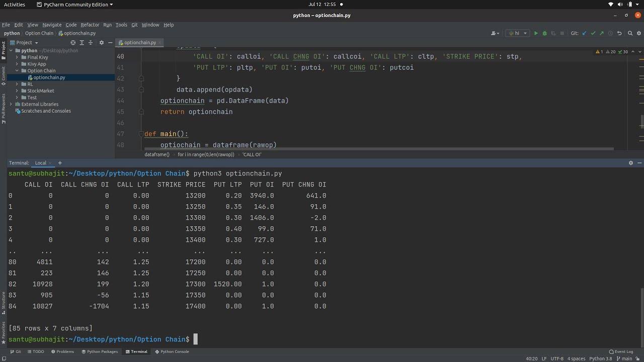Image resolution: width=644 pixels, height=362 pixels.
Task: Open the Edit menu
Action: click(x=19, y=25)
